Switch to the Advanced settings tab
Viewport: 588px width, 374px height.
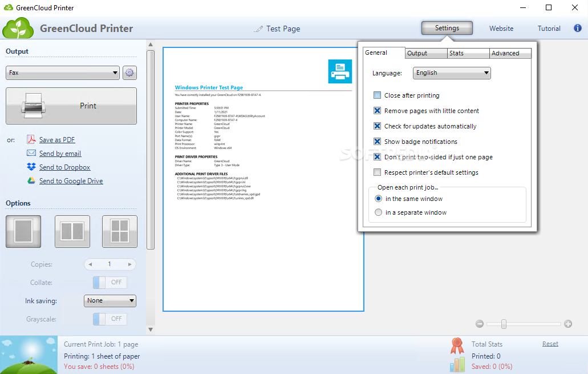[510, 53]
